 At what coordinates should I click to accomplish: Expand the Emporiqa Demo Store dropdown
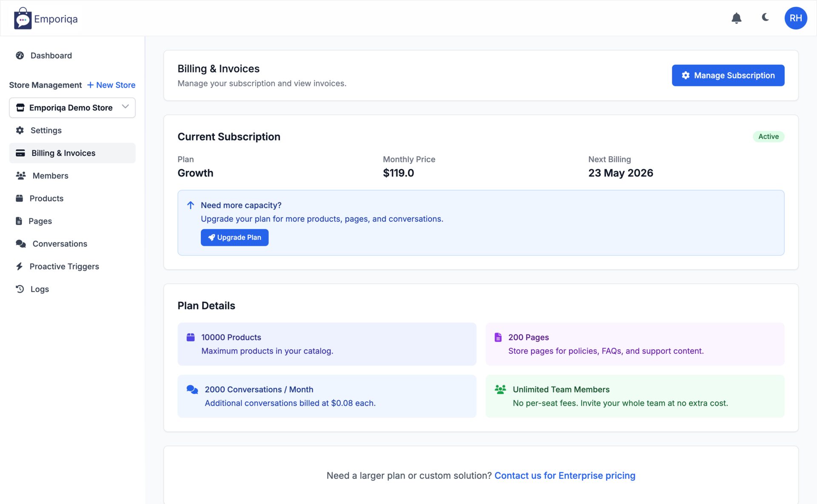coord(71,108)
